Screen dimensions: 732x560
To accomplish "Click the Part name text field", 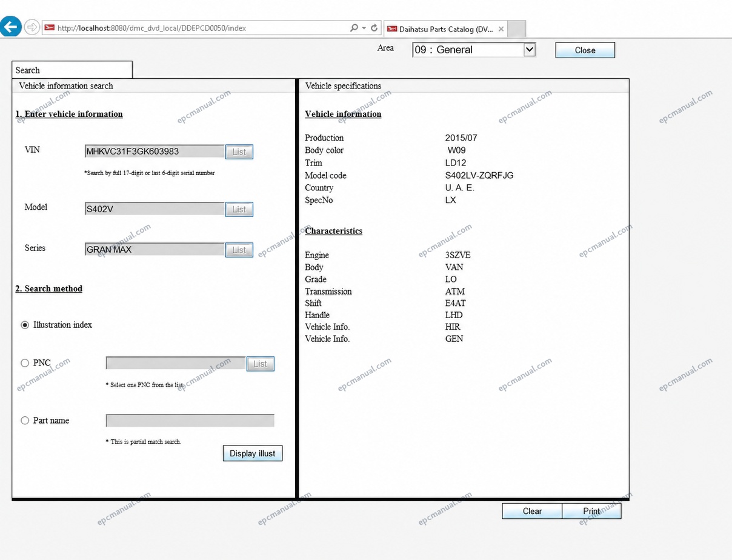I will pyautogui.click(x=190, y=421).
